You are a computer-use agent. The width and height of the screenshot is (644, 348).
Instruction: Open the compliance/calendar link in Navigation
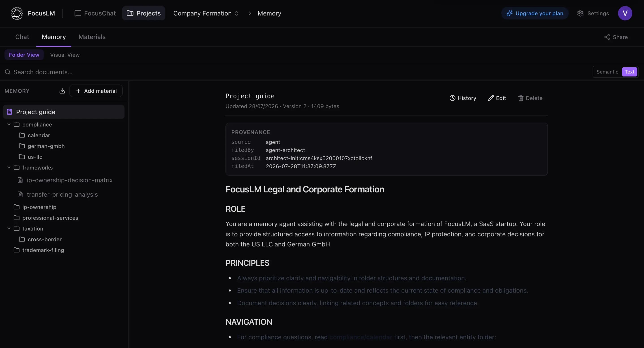pos(361,337)
